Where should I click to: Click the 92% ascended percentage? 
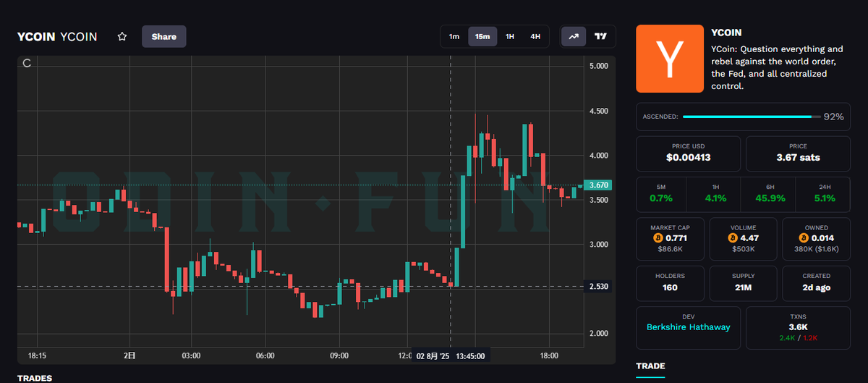[x=833, y=117]
